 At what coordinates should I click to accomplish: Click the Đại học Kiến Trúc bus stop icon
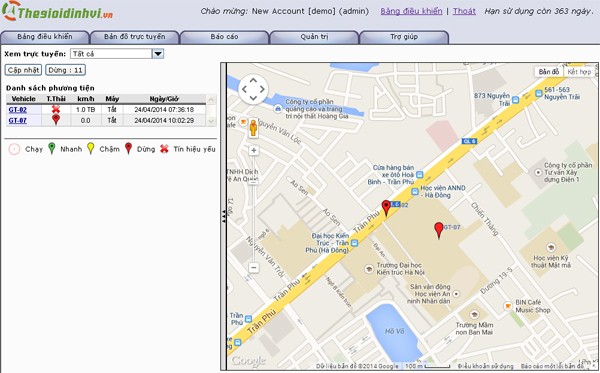[354, 243]
